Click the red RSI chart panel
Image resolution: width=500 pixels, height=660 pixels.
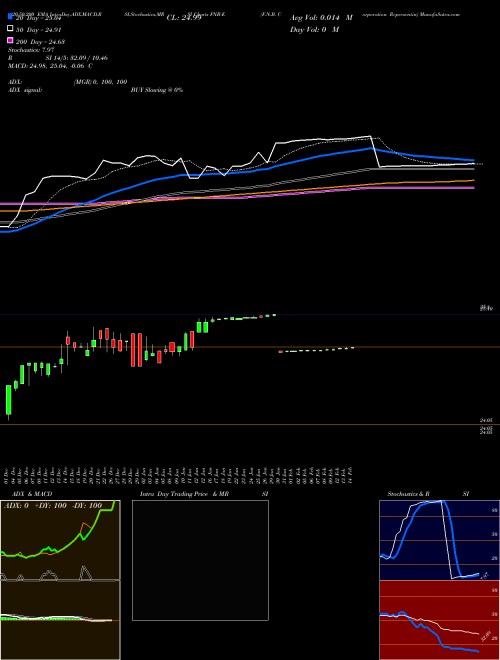point(440,620)
